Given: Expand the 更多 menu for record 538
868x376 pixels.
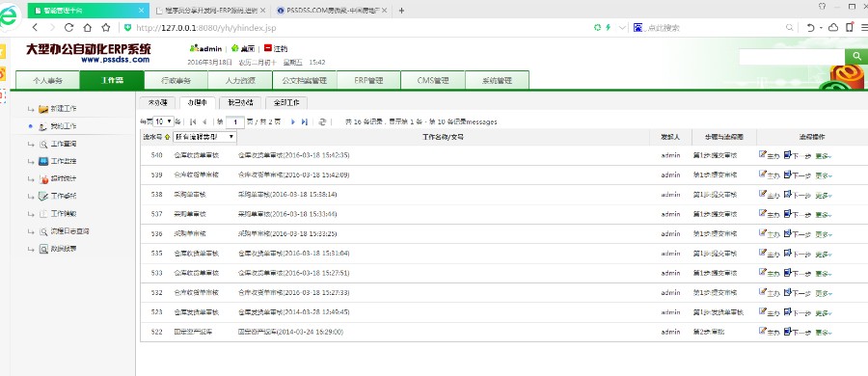Looking at the screenshot, I should coord(824,196).
